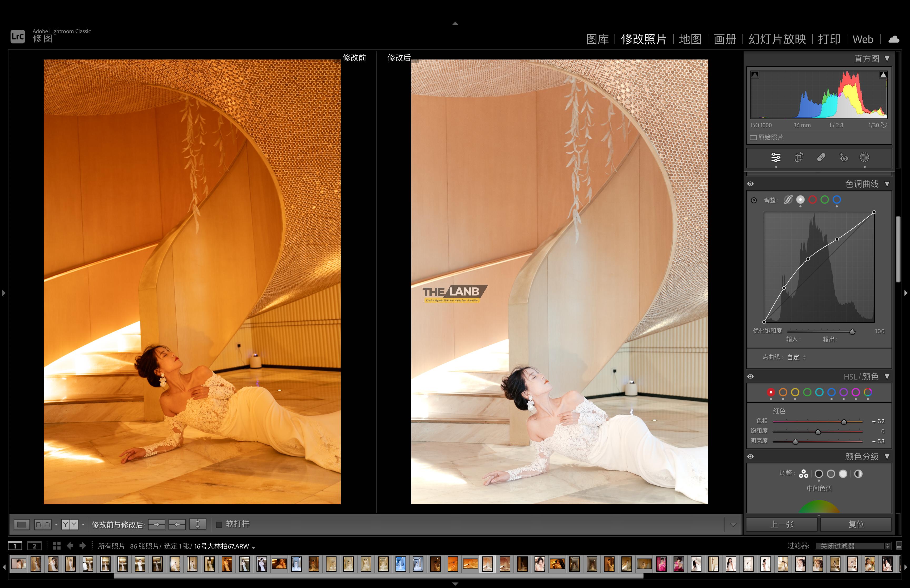Screen dimensions: 910x588
Task: Click the red 色相 hue slider handle
Action: pos(844,422)
